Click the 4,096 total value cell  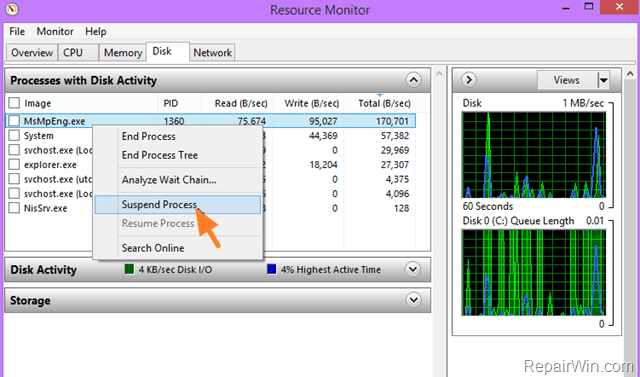397,194
